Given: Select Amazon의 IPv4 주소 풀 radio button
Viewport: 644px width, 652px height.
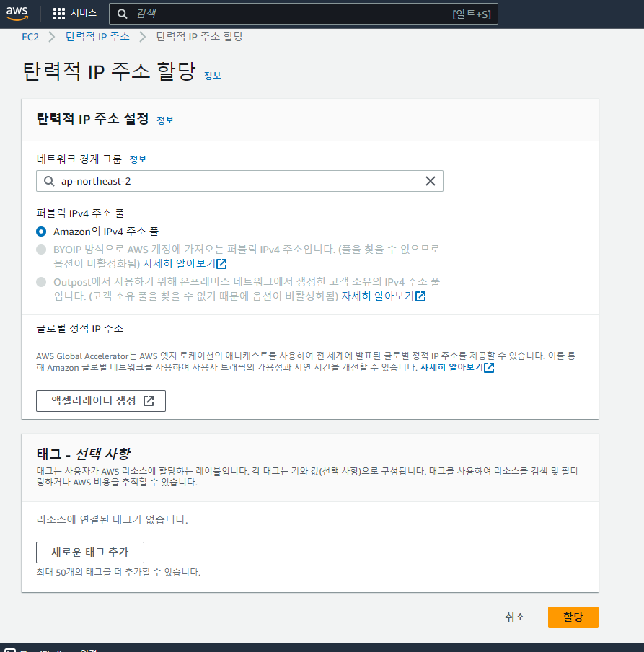Looking at the screenshot, I should tap(41, 232).
